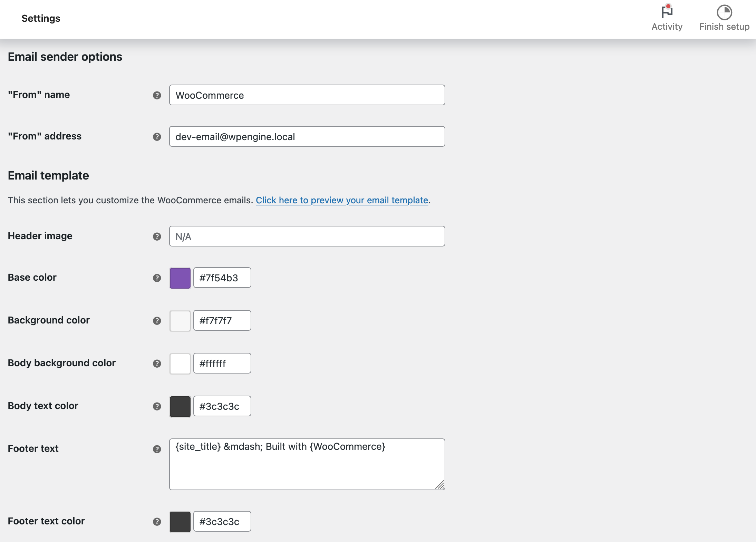756x542 pixels.
Task: Click the "From" name input containing WooCommerce
Action: tap(307, 95)
